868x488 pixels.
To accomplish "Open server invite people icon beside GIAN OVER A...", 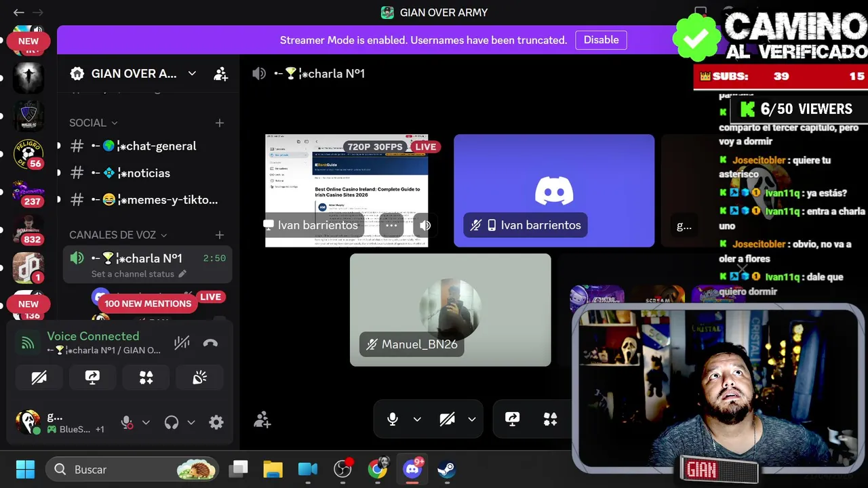I will [220, 74].
